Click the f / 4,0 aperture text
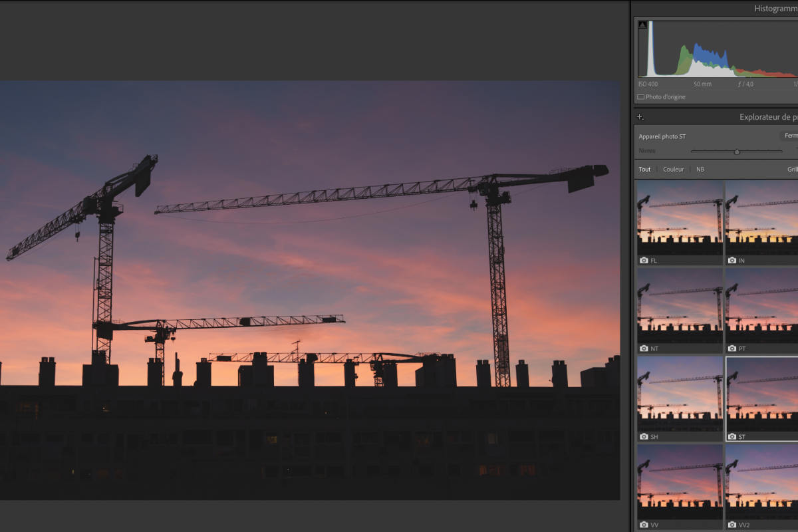Screen dimensions: 798x532 745,84
